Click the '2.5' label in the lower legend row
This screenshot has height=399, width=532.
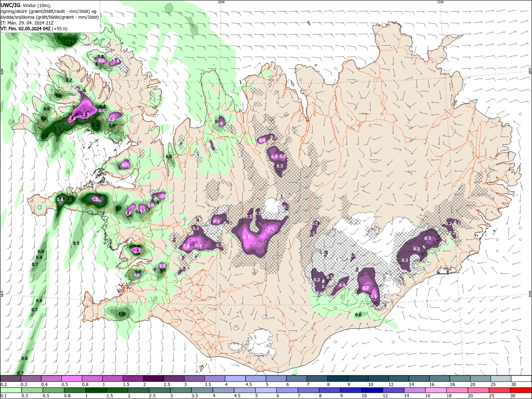coord(152,396)
